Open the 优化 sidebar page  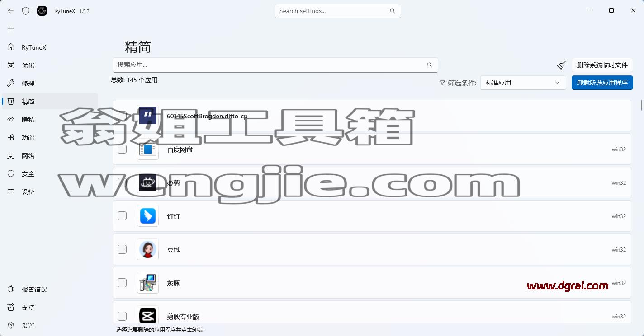click(x=50, y=65)
